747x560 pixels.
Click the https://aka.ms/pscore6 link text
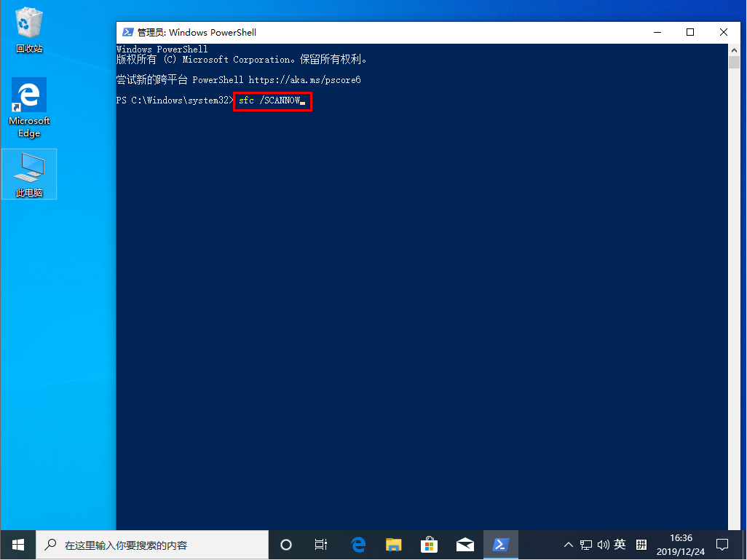(307, 80)
